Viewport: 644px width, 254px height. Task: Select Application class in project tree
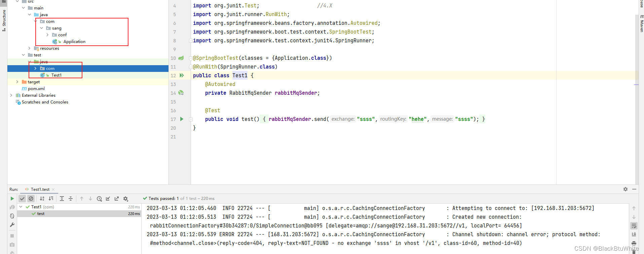pos(74,42)
